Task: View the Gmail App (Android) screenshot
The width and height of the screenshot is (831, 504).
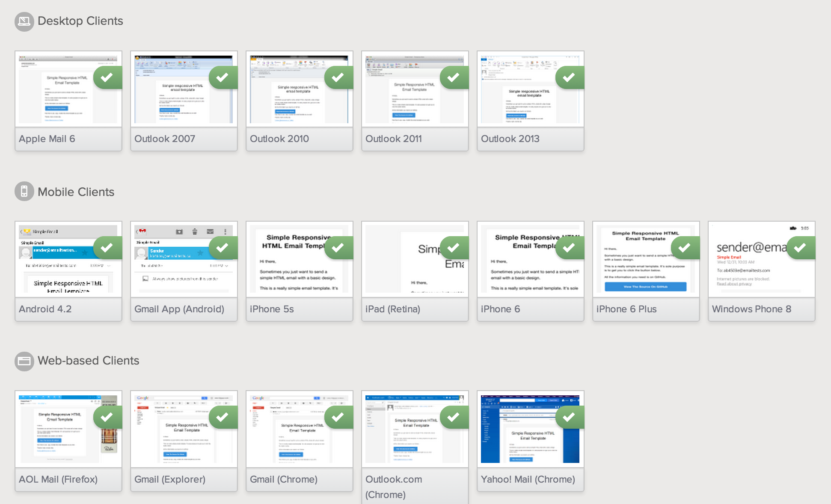Action: 184,259
